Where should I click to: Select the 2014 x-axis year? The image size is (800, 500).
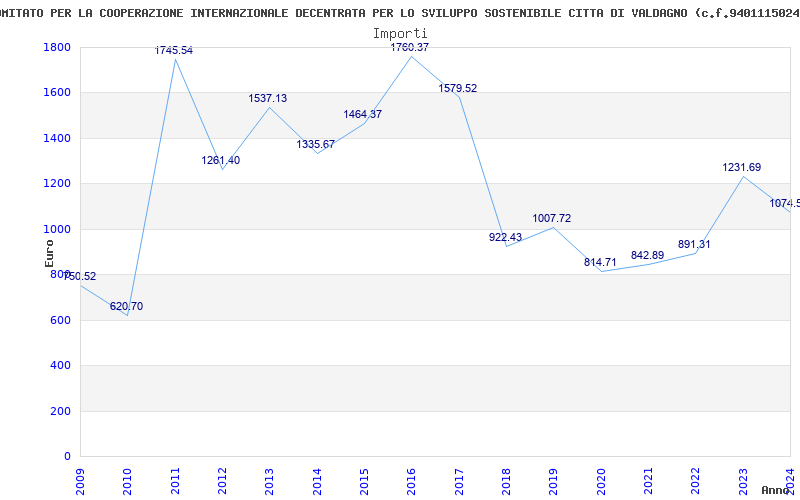317,481
